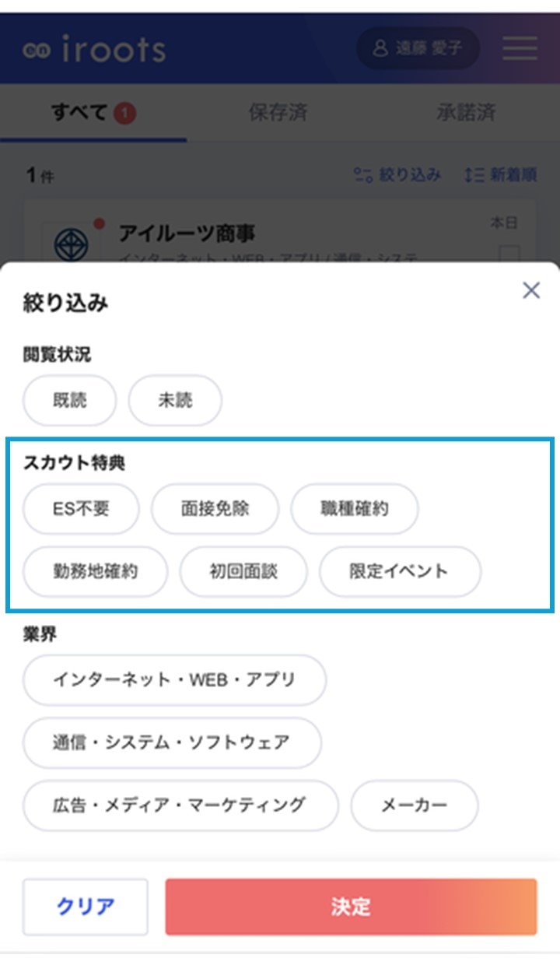This screenshot has width=560, height=965.
Task: Open the hamburger menu
Action: coord(520,49)
